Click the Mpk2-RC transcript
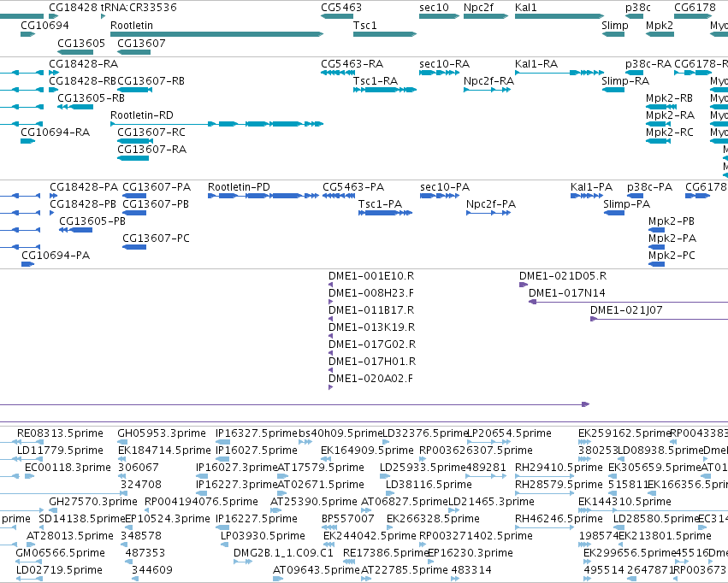Screen dimensions: 728x583 (x=659, y=141)
